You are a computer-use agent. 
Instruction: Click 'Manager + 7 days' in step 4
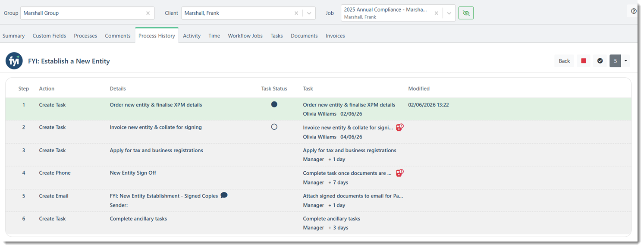click(326, 182)
